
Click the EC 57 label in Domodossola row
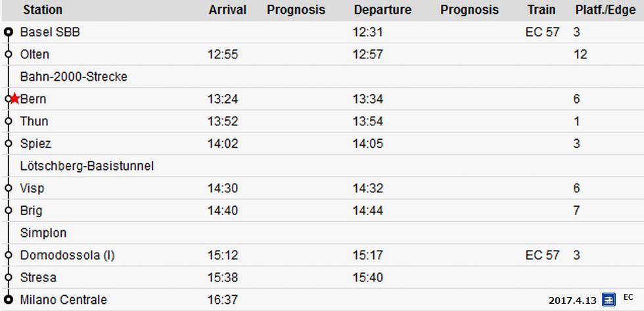click(542, 255)
